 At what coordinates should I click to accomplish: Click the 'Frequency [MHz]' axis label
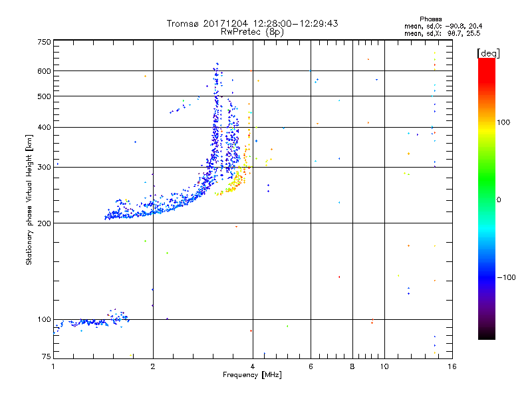[x=252, y=375]
